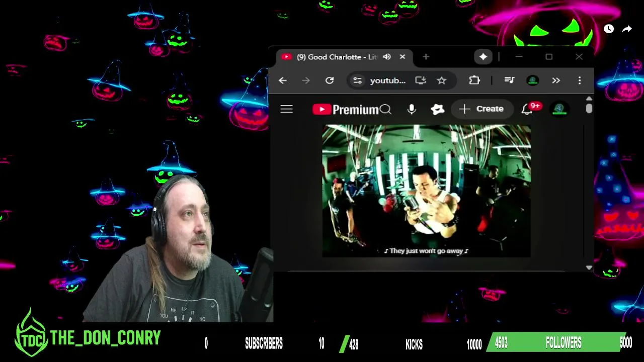Maximize the browser window
Screen dimensions: 644x362
pyautogui.click(x=549, y=57)
